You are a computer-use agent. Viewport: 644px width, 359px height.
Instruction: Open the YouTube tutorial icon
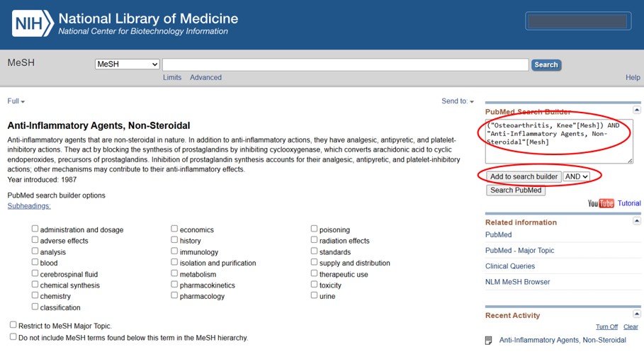[601, 204]
